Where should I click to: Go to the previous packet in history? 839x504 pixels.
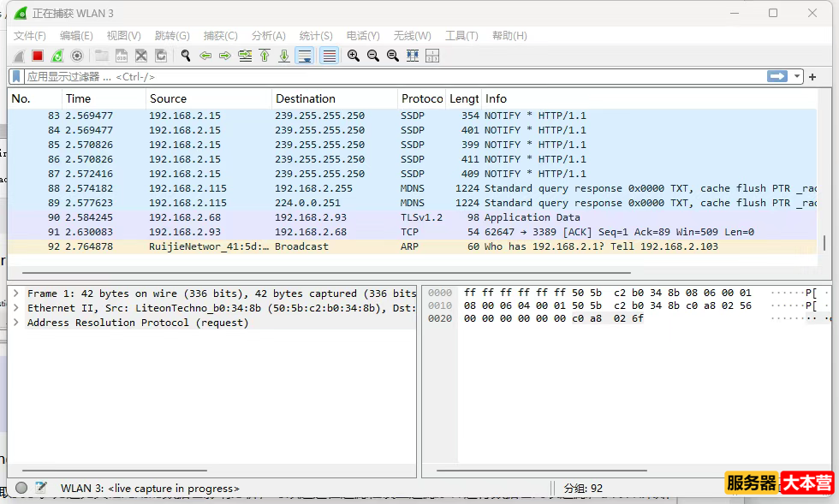pyautogui.click(x=205, y=56)
